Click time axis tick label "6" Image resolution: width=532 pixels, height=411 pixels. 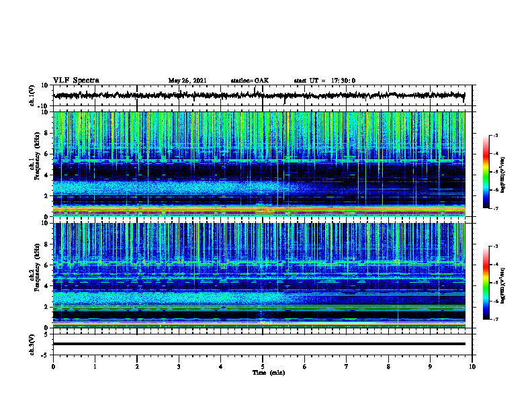pos(305,367)
